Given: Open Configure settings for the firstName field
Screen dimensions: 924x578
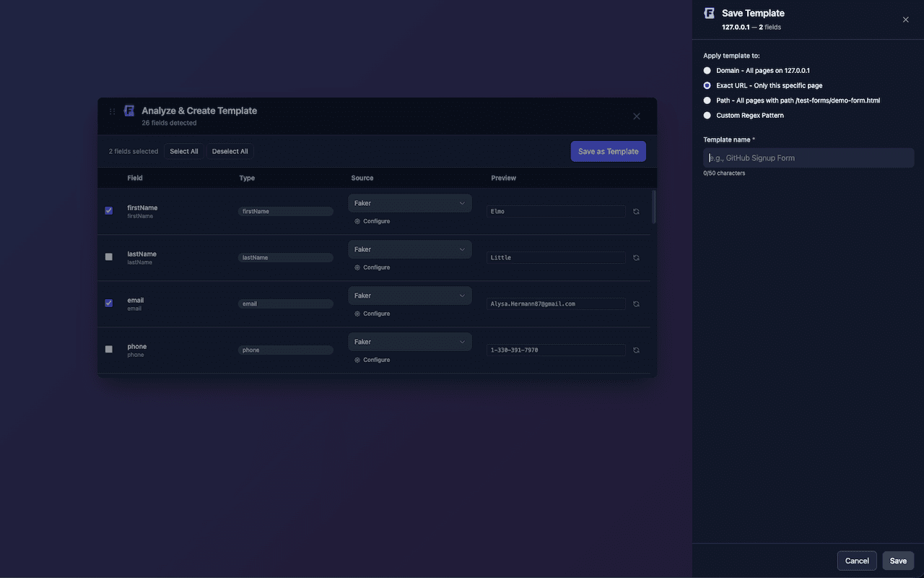Looking at the screenshot, I should tap(372, 221).
